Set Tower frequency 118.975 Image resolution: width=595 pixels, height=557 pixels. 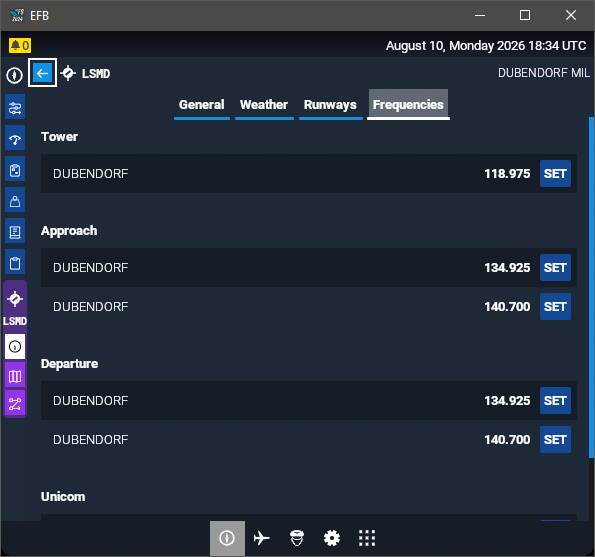coord(555,174)
